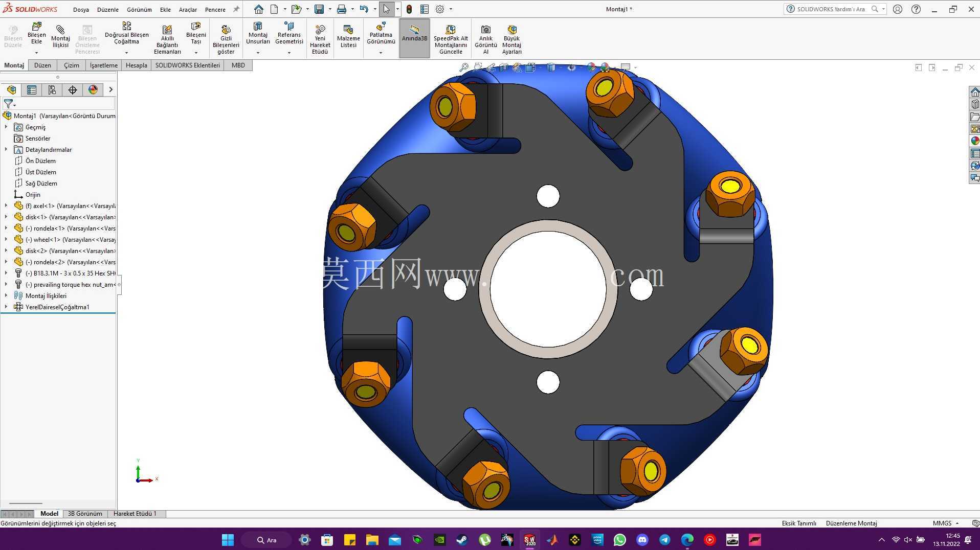980x550 pixels.
Task: Click the Home icon in the quick toolbar
Action: (259, 9)
